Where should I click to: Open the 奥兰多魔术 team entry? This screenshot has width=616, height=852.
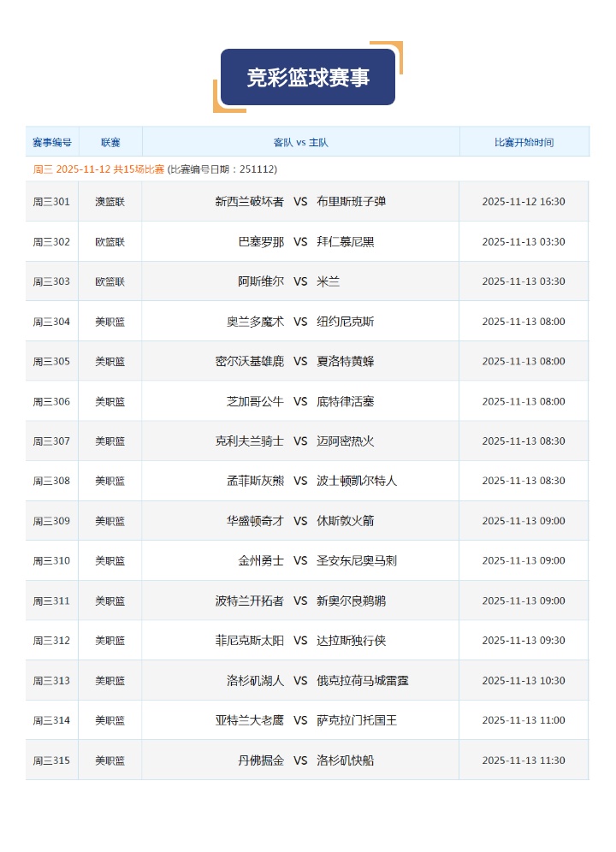pos(255,322)
